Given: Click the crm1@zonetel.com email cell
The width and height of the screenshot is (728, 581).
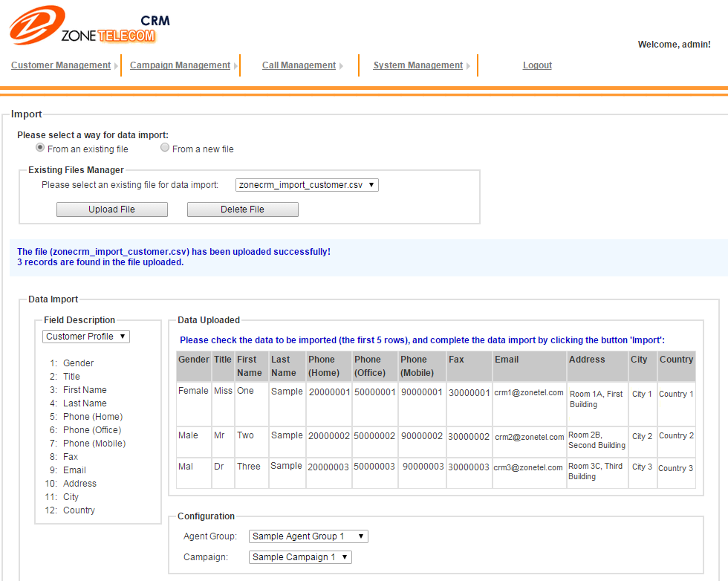Looking at the screenshot, I should click(x=529, y=393).
